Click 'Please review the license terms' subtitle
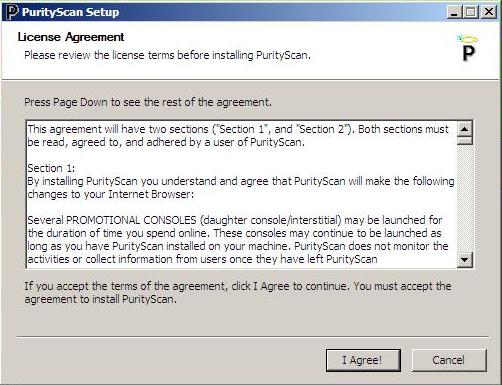Image resolution: width=502 pixels, height=385 pixels. [167, 55]
